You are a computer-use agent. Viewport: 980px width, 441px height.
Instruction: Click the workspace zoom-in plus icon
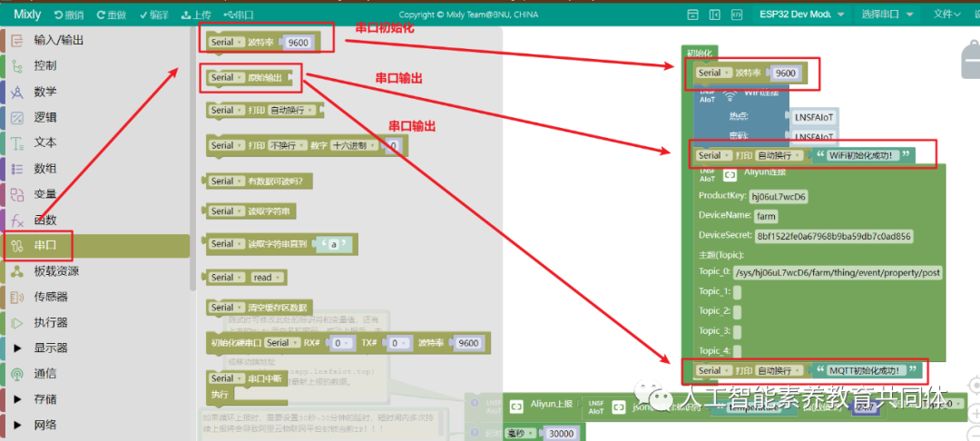975,413
